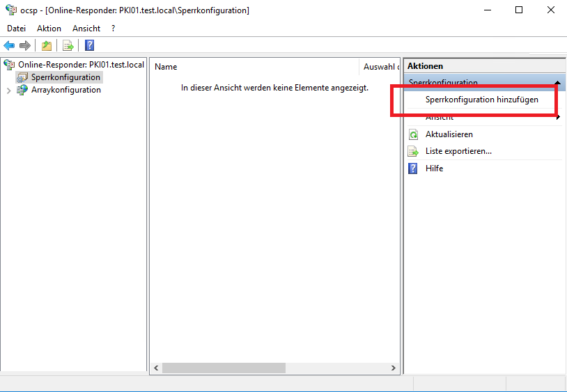Click the 'up one level' folder icon
Screen dimensions: 567x392
point(46,46)
